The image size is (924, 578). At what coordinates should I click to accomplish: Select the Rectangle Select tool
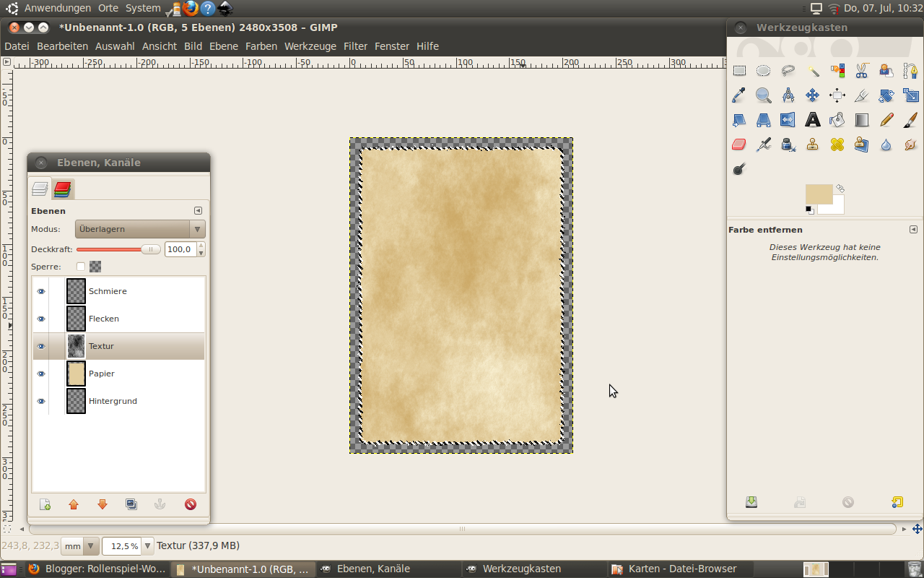pos(739,71)
